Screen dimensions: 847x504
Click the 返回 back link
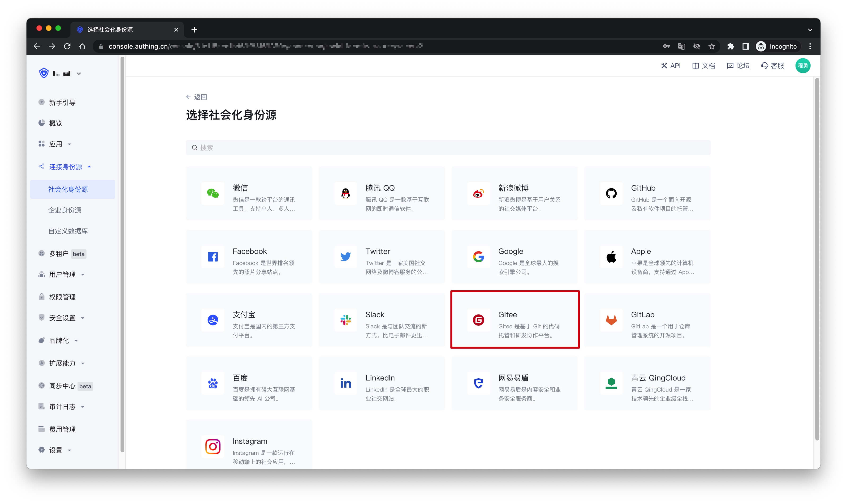(x=197, y=97)
